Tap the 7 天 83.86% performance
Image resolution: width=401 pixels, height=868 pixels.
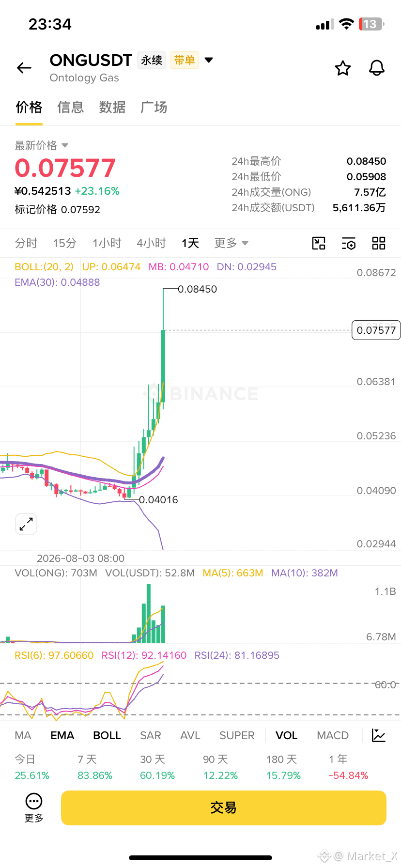point(95,767)
